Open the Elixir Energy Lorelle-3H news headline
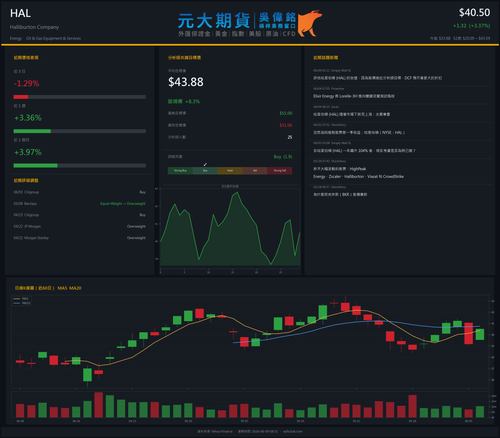 pyautogui.click(x=354, y=96)
